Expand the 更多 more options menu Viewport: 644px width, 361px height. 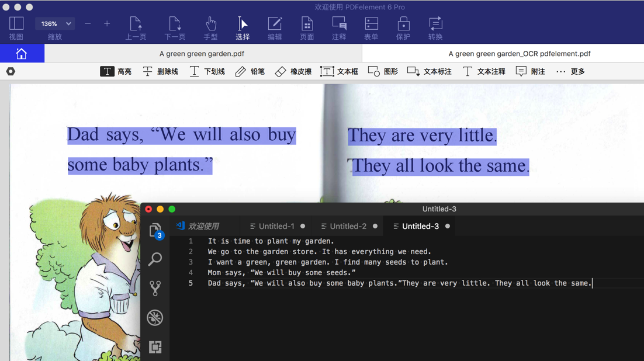pyautogui.click(x=570, y=71)
